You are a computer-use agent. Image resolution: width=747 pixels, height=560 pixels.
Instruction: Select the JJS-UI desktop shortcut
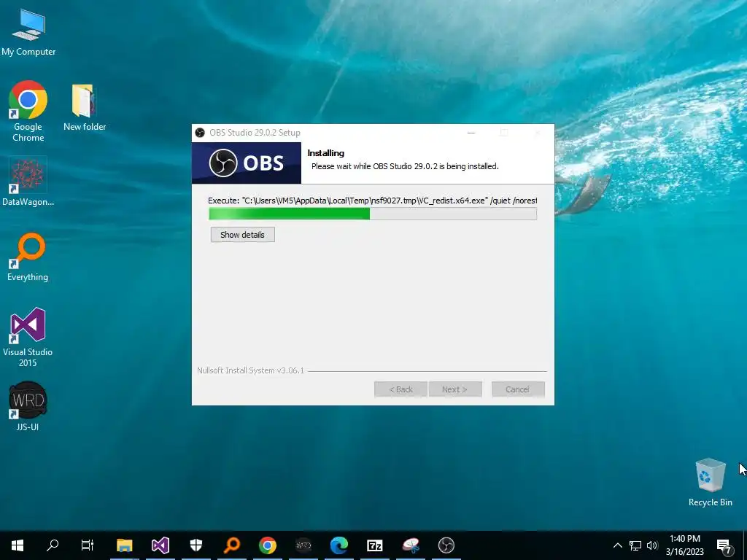tap(28, 406)
